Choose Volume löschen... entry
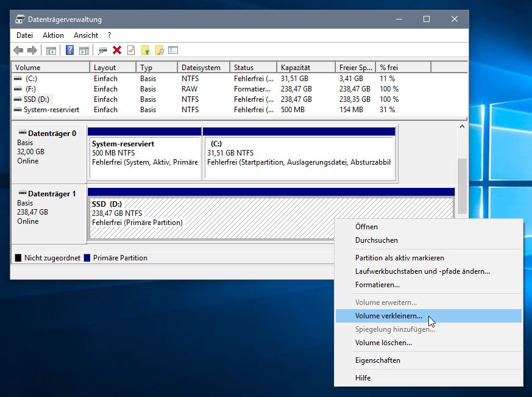 tap(428, 343)
